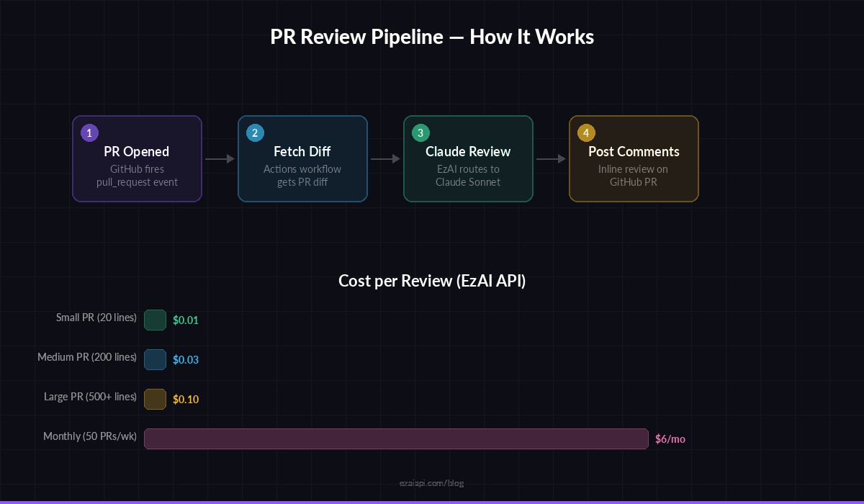Toggle the Claude Review stage card

tap(468, 158)
